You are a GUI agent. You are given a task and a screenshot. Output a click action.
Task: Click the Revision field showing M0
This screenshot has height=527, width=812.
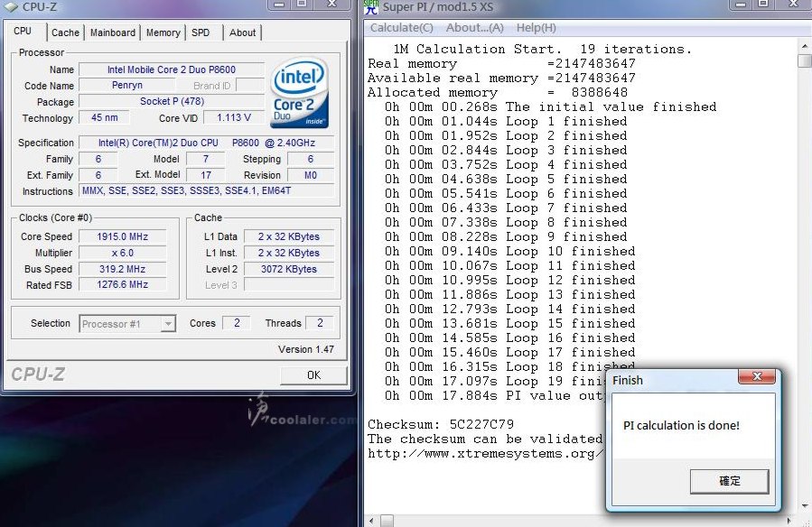(311, 175)
